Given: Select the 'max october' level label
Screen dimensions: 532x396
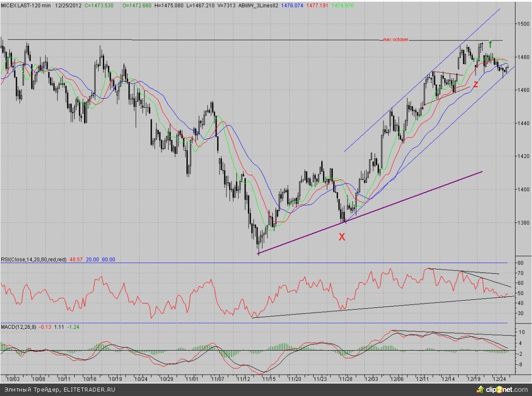Looking at the screenshot, I should (395, 40).
